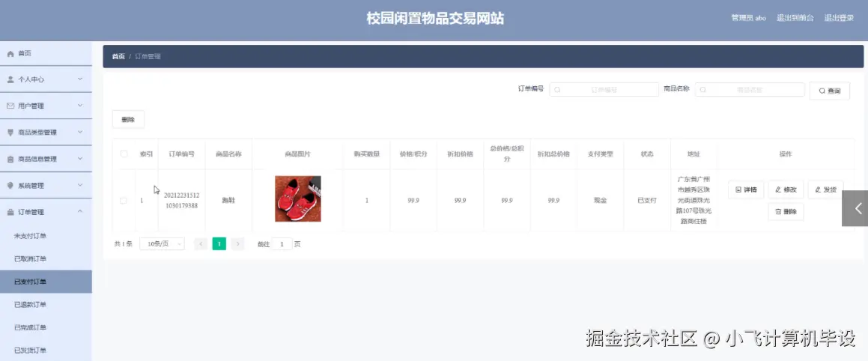The width and height of the screenshot is (868, 361).
Task: Open 已完成订单 in the sidebar
Action: click(46, 327)
